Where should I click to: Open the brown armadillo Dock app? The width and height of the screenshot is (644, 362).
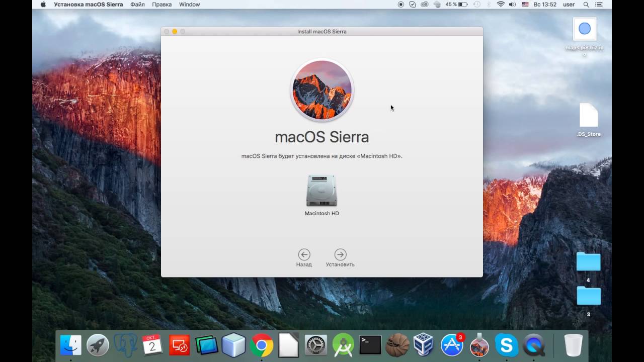pyautogui.click(x=397, y=345)
